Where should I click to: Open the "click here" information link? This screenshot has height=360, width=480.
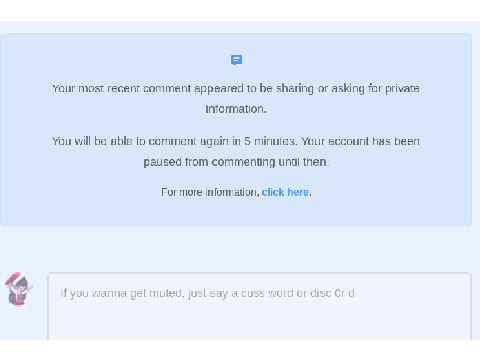coord(285,192)
